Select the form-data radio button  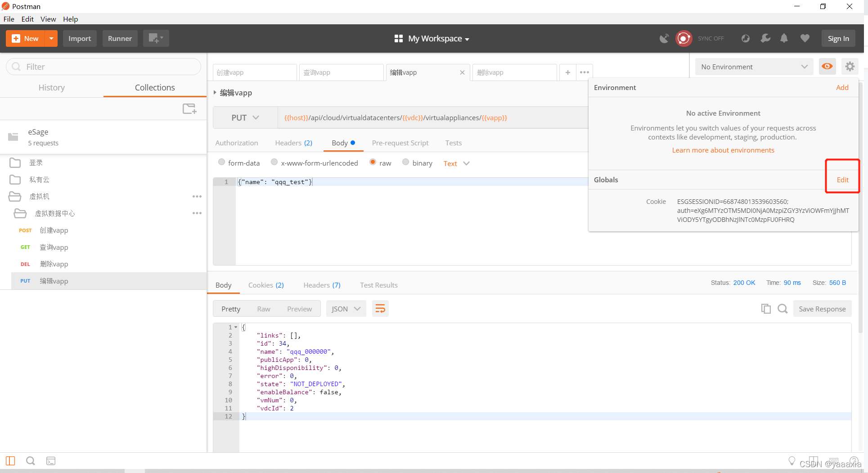point(221,162)
